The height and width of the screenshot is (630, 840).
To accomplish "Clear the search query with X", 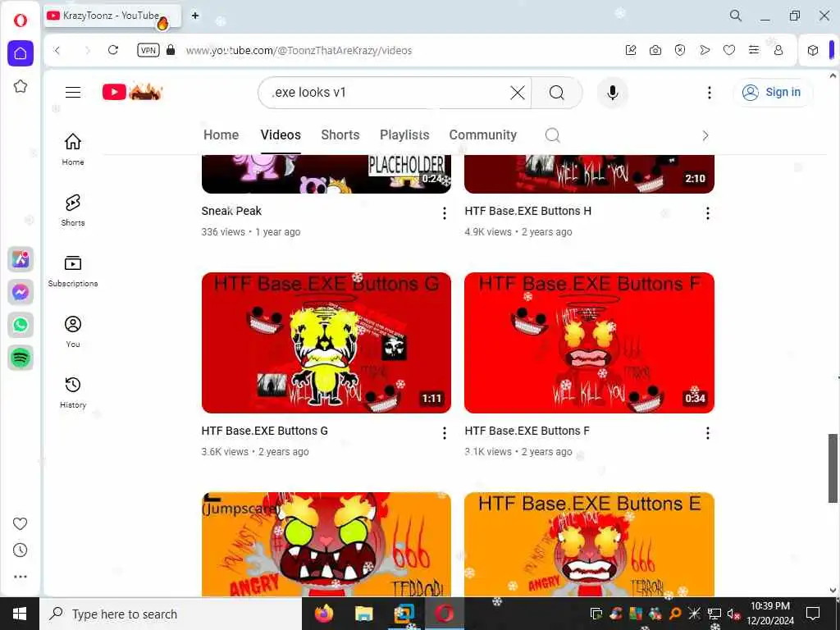I will pyautogui.click(x=518, y=93).
